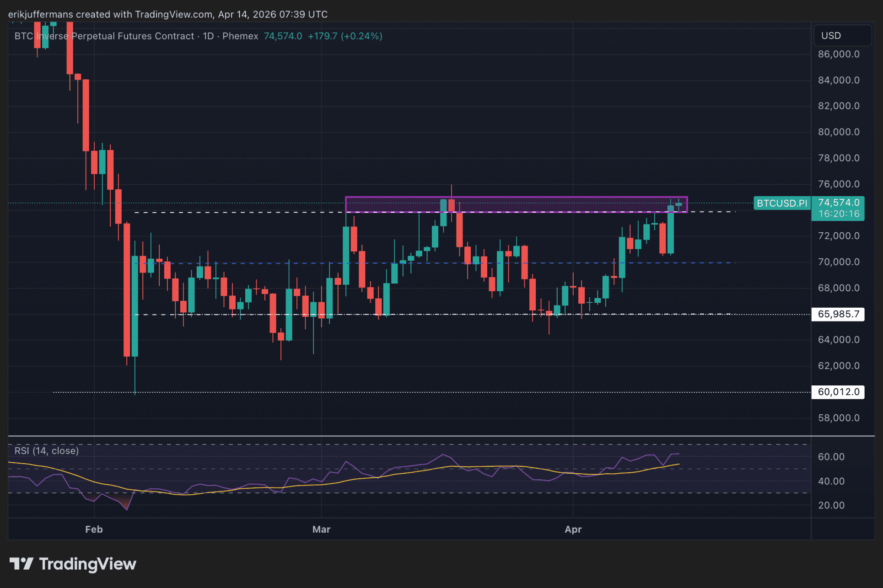Screen dimensions: 883x588
Task: Click the Mar label on time axis
Action: click(x=321, y=529)
